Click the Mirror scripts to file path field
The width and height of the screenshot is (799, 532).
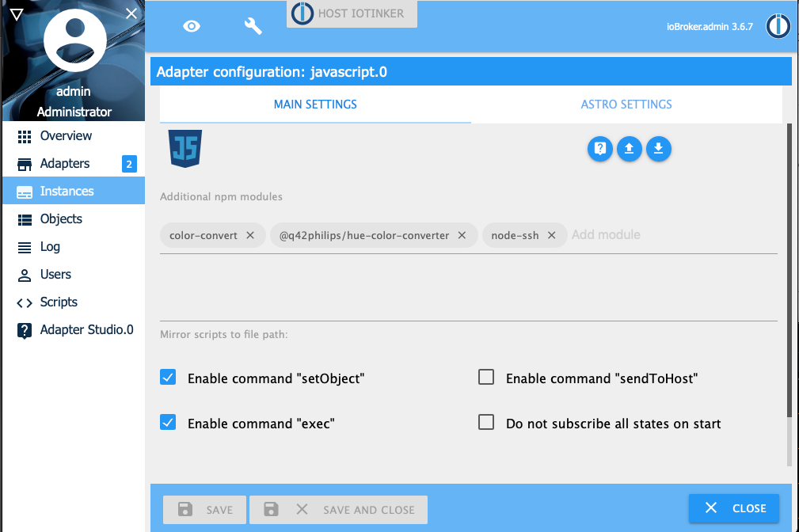coord(468,311)
